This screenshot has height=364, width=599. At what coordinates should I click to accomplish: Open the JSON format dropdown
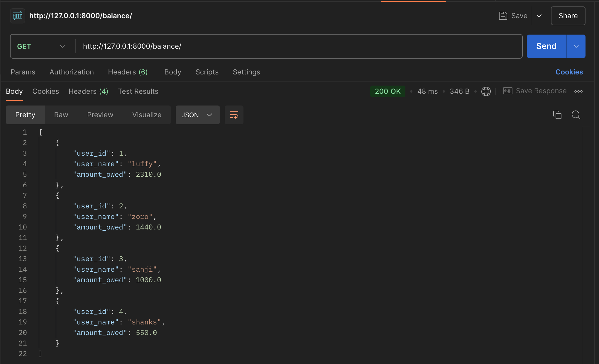197,115
